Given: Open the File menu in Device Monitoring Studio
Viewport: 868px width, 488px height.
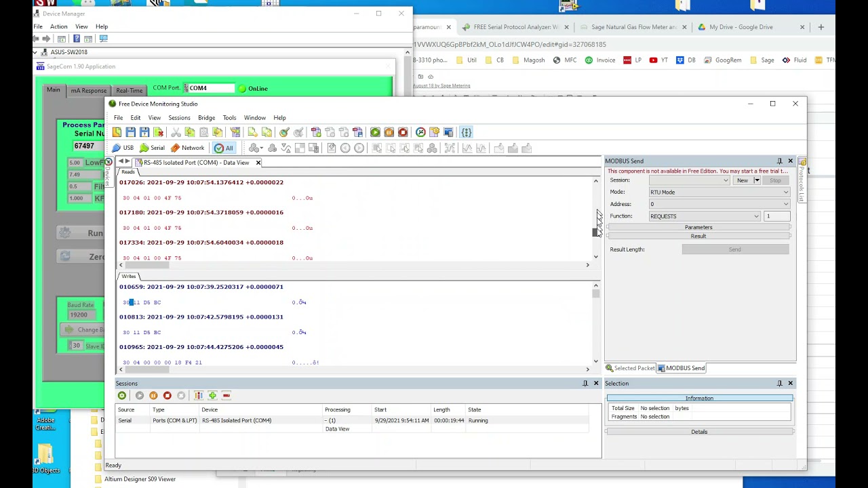Looking at the screenshot, I should pyautogui.click(x=119, y=118).
